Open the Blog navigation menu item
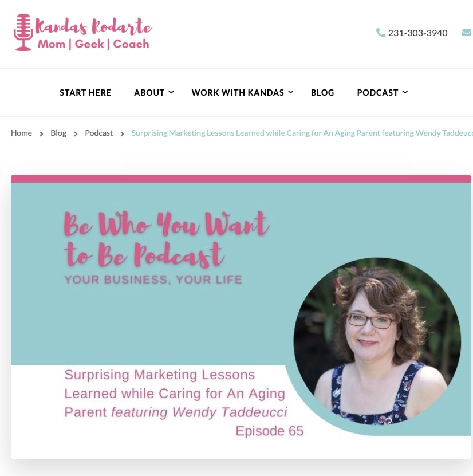Image resolution: width=473 pixels, height=476 pixels. click(322, 93)
